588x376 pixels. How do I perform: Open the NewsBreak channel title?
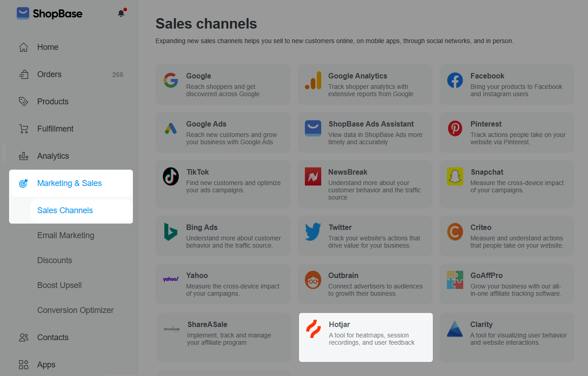pos(348,172)
